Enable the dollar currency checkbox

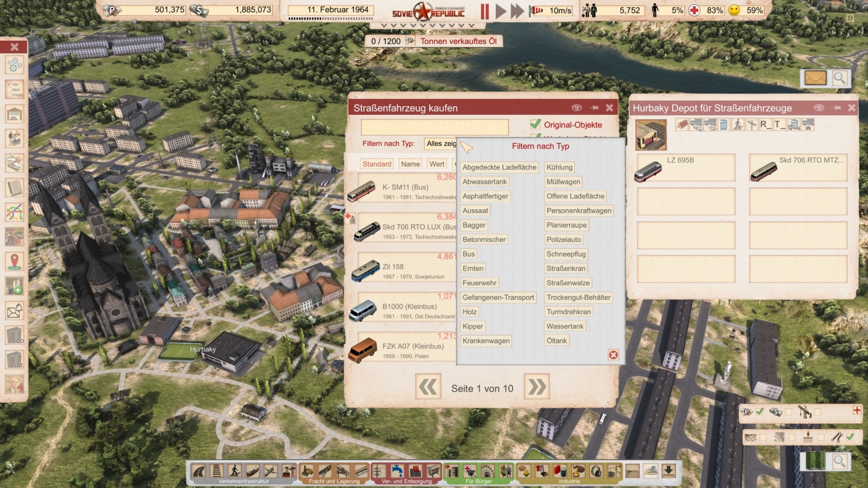click(788, 412)
